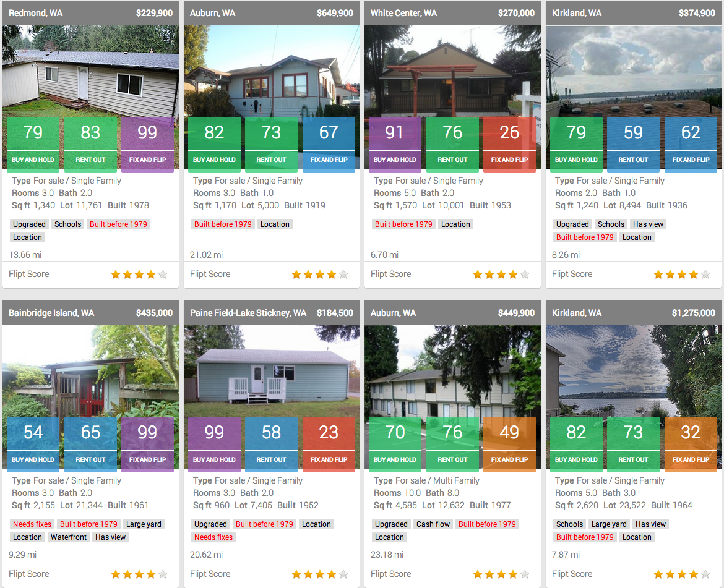Screen dimensions: 724x588
Task: Select the 99 Fix and Flip tile on Redmond
Action: (147, 144)
